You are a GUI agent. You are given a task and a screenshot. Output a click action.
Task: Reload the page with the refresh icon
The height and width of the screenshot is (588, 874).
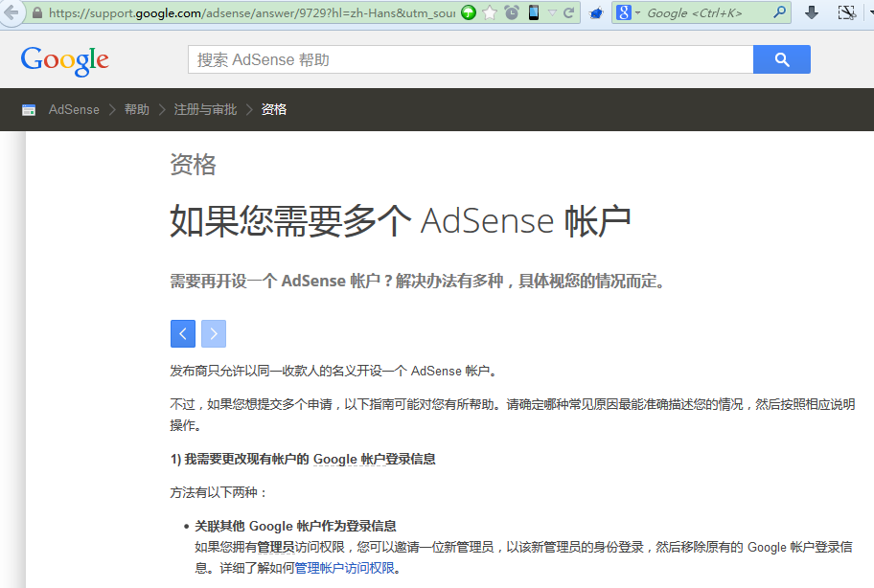(x=568, y=12)
